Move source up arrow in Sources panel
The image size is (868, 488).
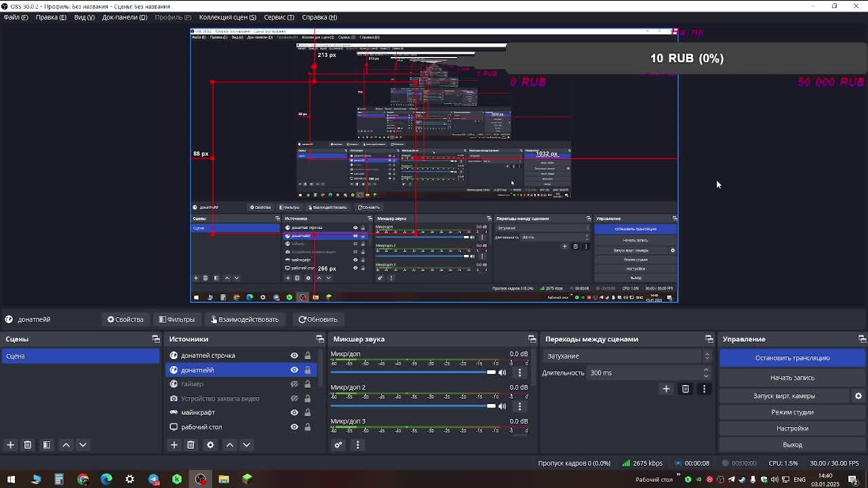230,445
